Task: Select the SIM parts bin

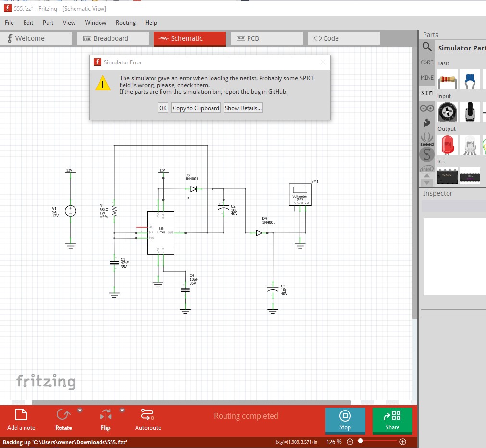Action: [x=427, y=93]
